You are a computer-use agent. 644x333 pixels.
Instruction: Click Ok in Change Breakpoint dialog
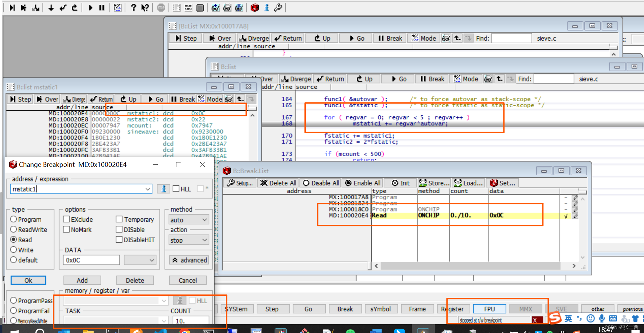pyautogui.click(x=28, y=280)
